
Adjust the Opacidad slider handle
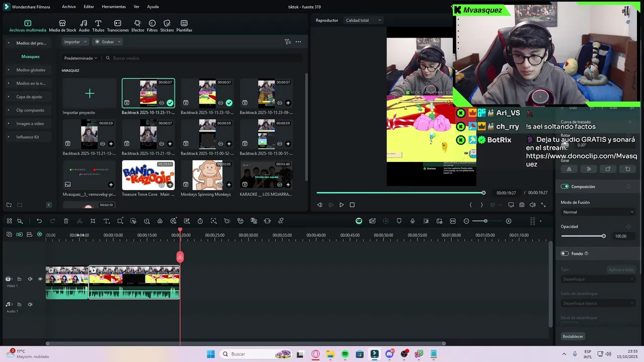[x=604, y=236]
